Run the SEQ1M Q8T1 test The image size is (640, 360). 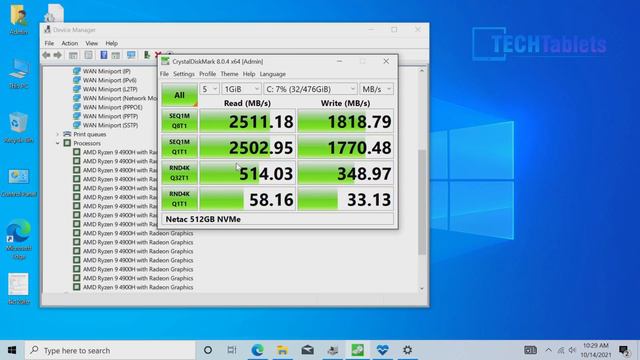point(180,121)
